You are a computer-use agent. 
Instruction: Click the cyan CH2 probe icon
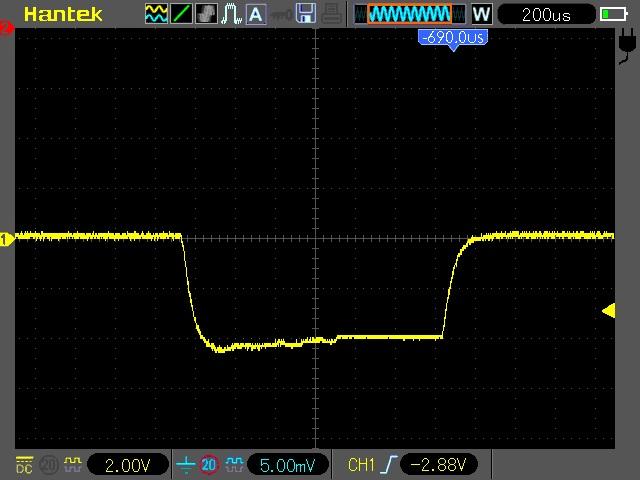[x=234, y=464]
